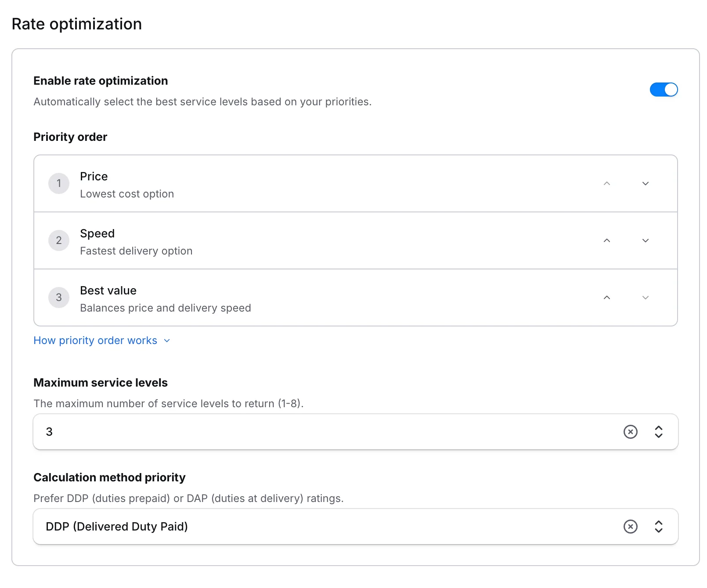Screen dimensions: 707x588
Task: Collapse the How priority order works disclosure
Action: (167, 340)
